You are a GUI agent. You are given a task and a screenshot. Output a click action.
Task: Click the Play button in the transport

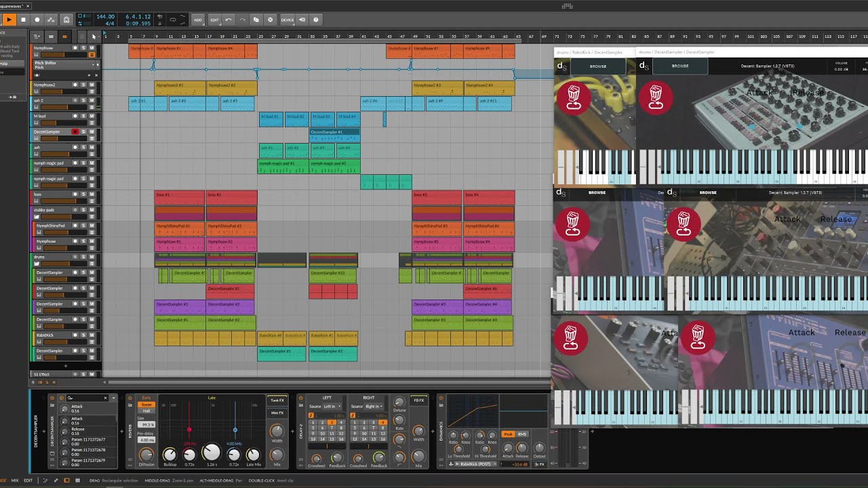click(x=9, y=20)
